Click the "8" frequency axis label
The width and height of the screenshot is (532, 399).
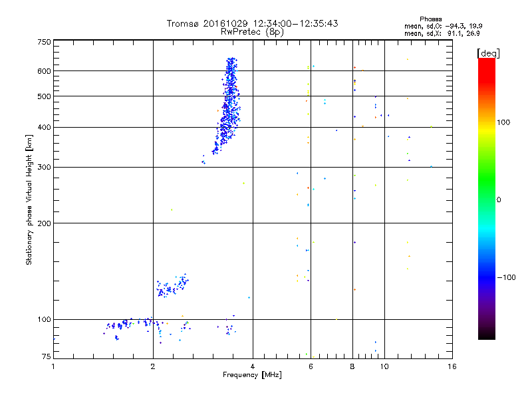[352, 366]
